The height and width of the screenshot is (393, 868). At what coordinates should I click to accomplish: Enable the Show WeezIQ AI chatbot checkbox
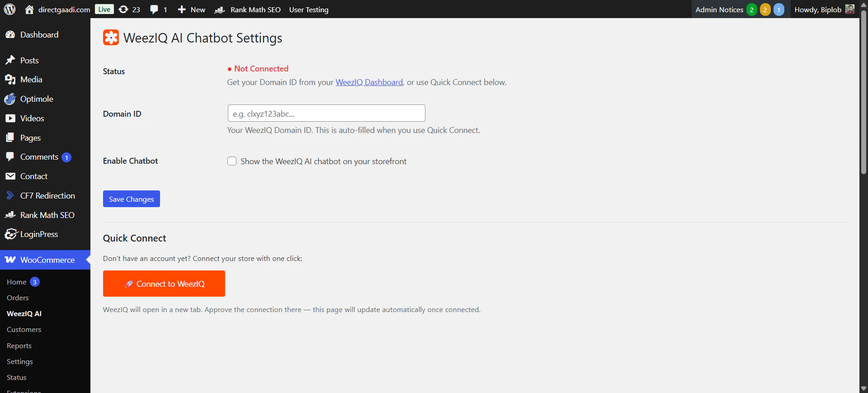coord(232,161)
